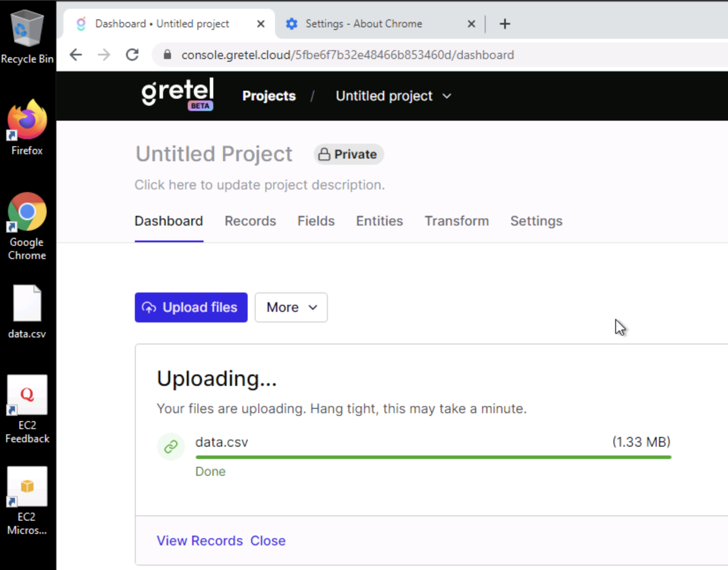
Task: Expand the Untitled project dropdown
Action: [x=394, y=96]
